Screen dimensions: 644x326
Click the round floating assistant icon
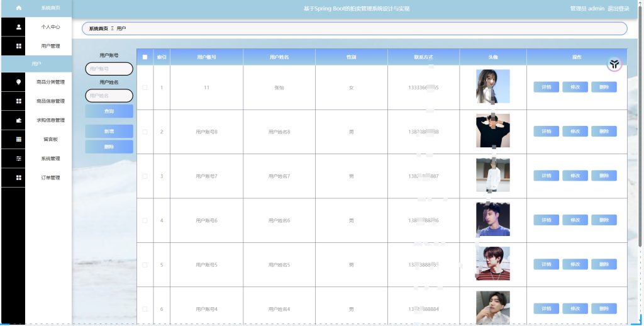614,64
